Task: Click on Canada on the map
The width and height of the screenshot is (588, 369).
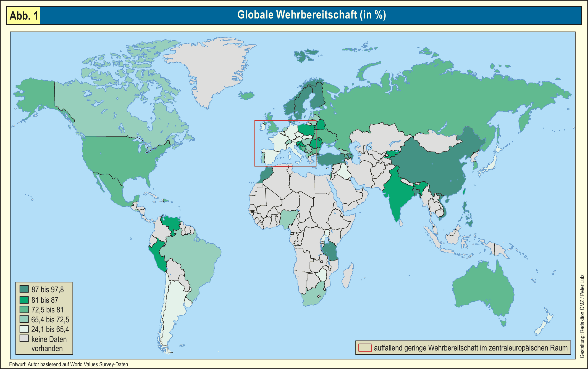Action: pos(111,110)
